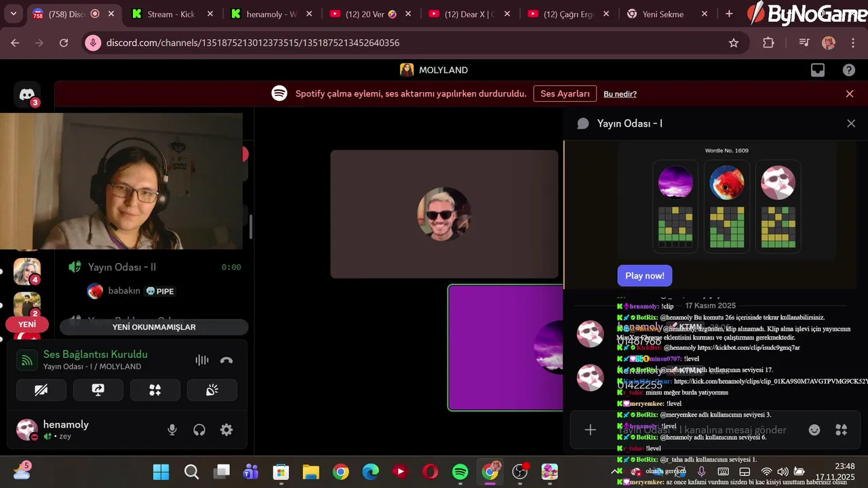Expand Yayın Odası - II voice channel
868x488 pixels.
[x=122, y=267]
